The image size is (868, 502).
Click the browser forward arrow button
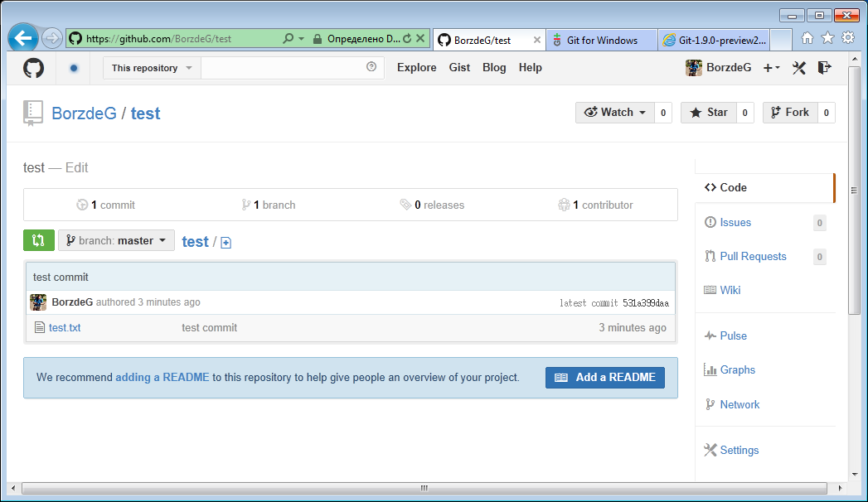pos(51,38)
